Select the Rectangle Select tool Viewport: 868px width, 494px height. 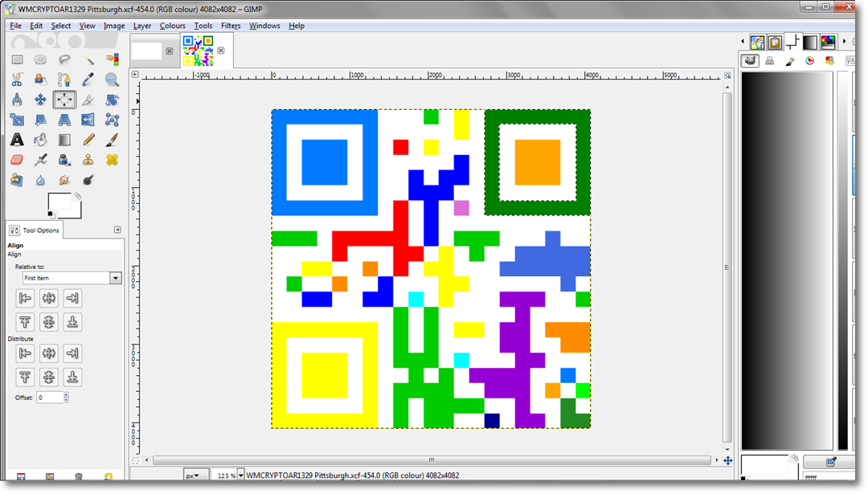point(17,59)
